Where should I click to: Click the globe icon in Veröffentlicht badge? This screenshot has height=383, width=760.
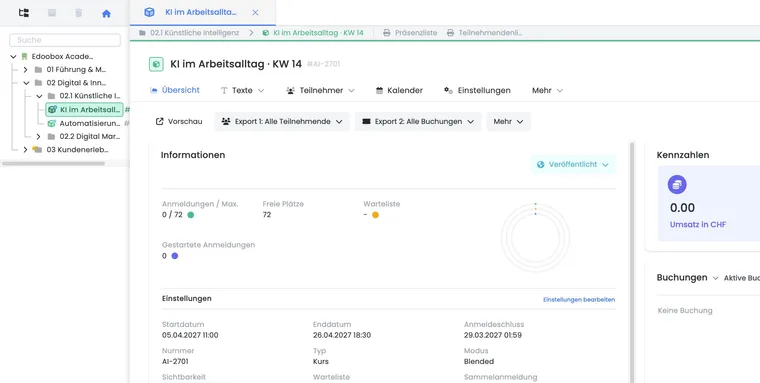click(x=540, y=165)
